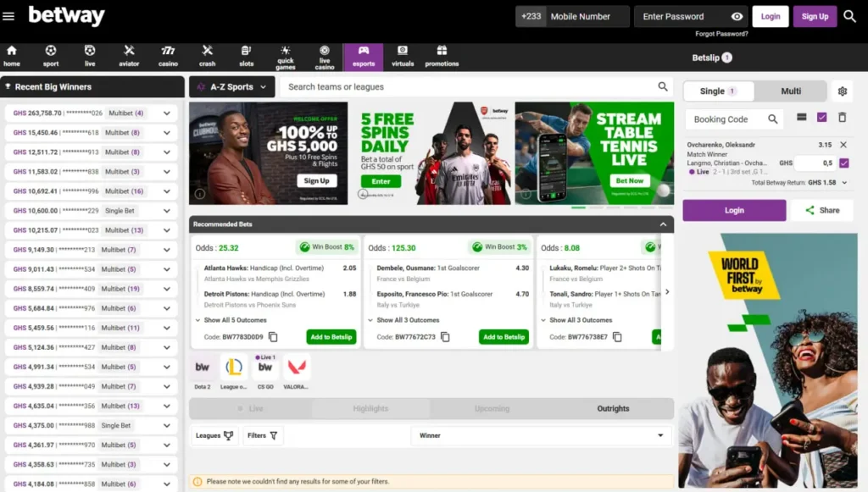Remove Ovcharenko bet with X
The width and height of the screenshot is (868, 492).
843,145
